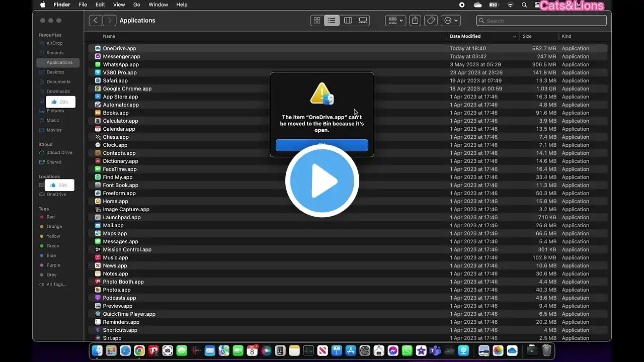The height and width of the screenshot is (362, 644).
Task: Open App Store from the Dock
Action: pos(351,350)
